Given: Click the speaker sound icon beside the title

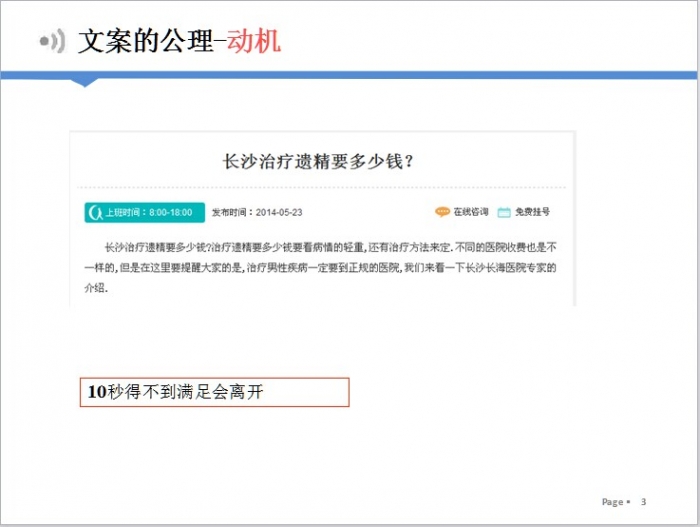Looking at the screenshot, I should point(52,41).
